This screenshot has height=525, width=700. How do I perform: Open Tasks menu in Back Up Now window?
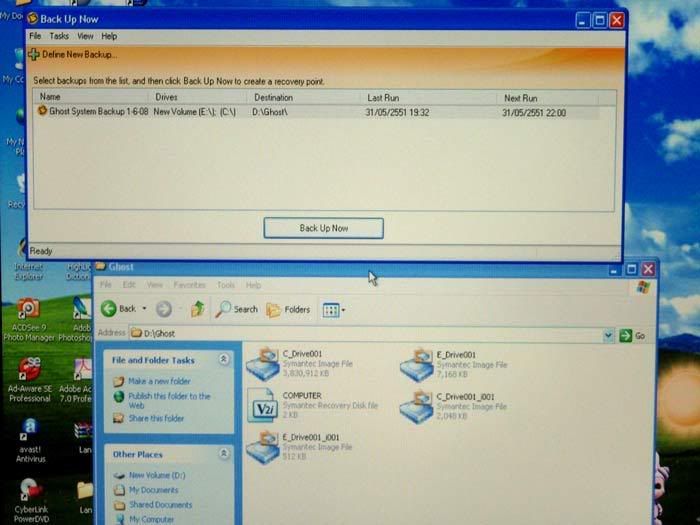(59, 36)
